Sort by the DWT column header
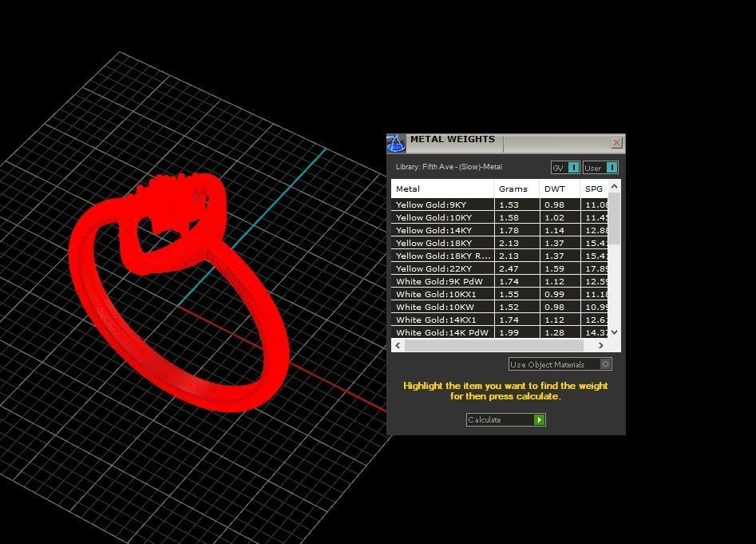Screen dimensions: 756x544 point(560,189)
